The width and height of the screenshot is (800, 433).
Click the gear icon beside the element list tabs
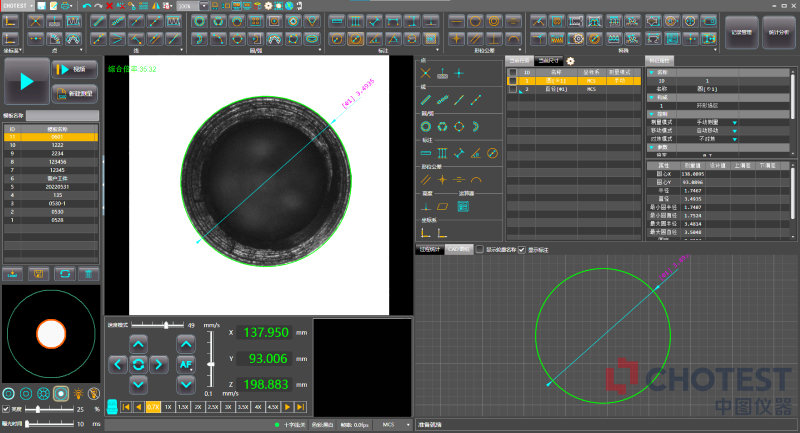(x=572, y=60)
